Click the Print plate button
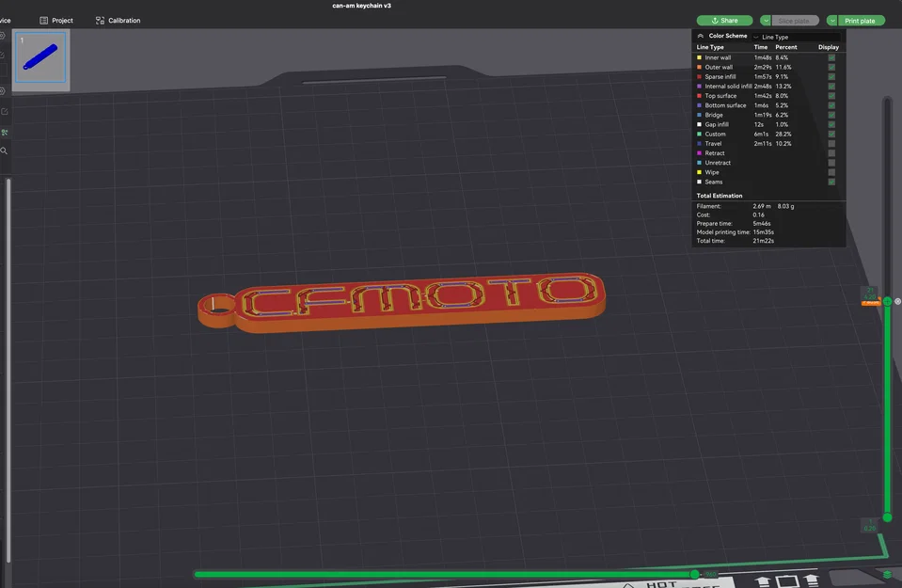This screenshot has width=902, height=588. point(861,21)
